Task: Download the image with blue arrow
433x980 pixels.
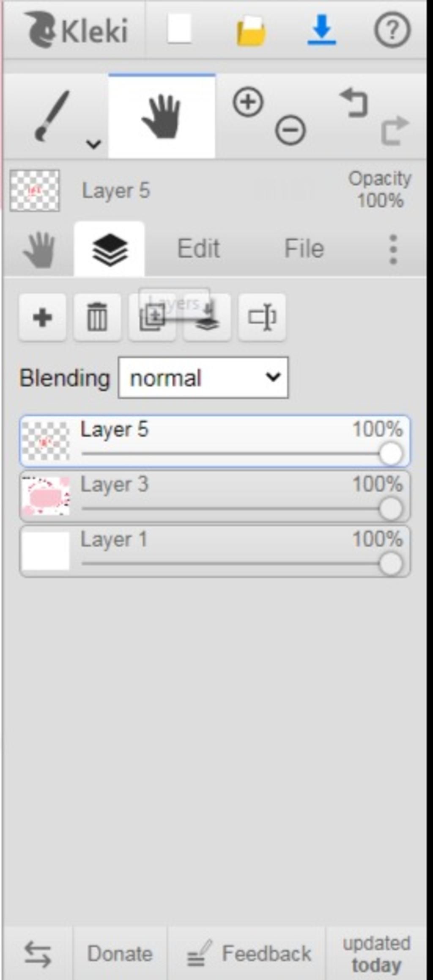Action: click(322, 30)
